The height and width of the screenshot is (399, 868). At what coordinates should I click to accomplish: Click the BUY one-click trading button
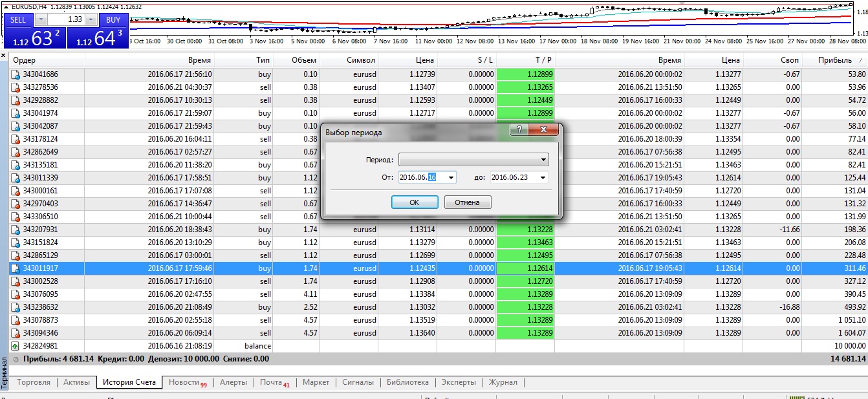pyautogui.click(x=113, y=19)
